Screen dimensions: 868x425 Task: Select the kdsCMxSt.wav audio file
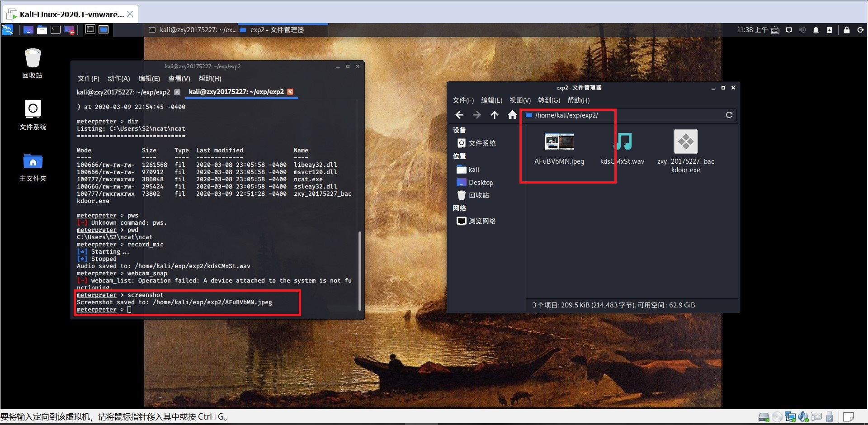pyautogui.click(x=623, y=149)
